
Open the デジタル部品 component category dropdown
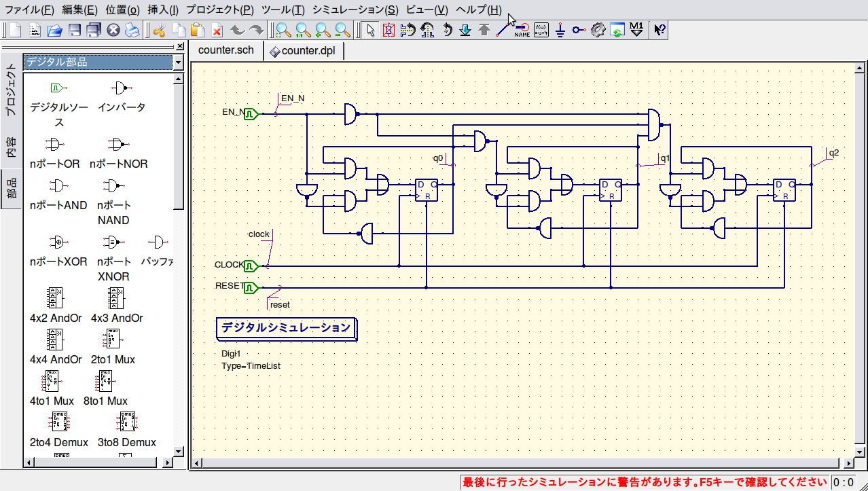(x=178, y=62)
